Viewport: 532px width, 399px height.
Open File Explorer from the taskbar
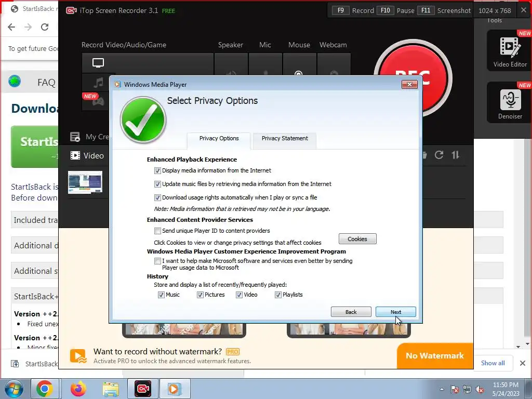(x=111, y=389)
